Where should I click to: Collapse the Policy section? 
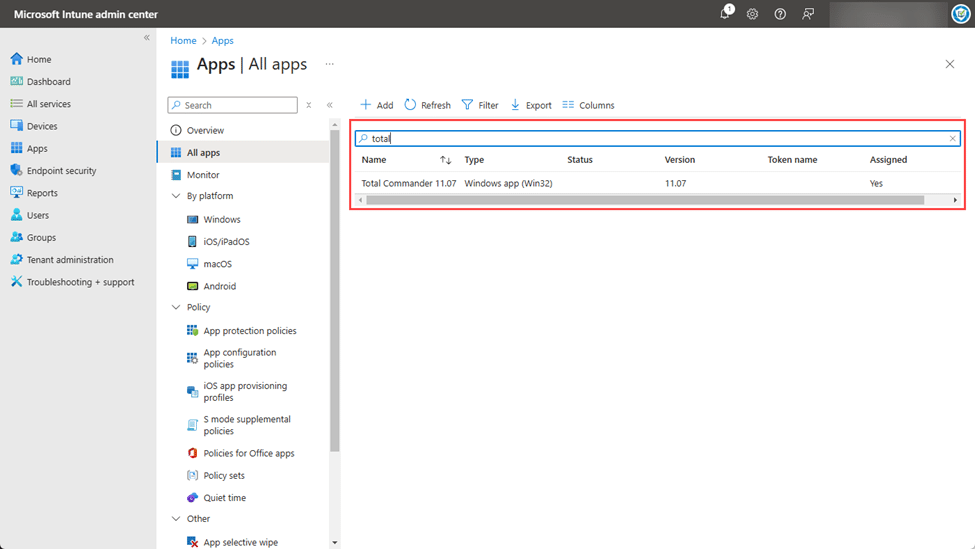tap(177, 308)
